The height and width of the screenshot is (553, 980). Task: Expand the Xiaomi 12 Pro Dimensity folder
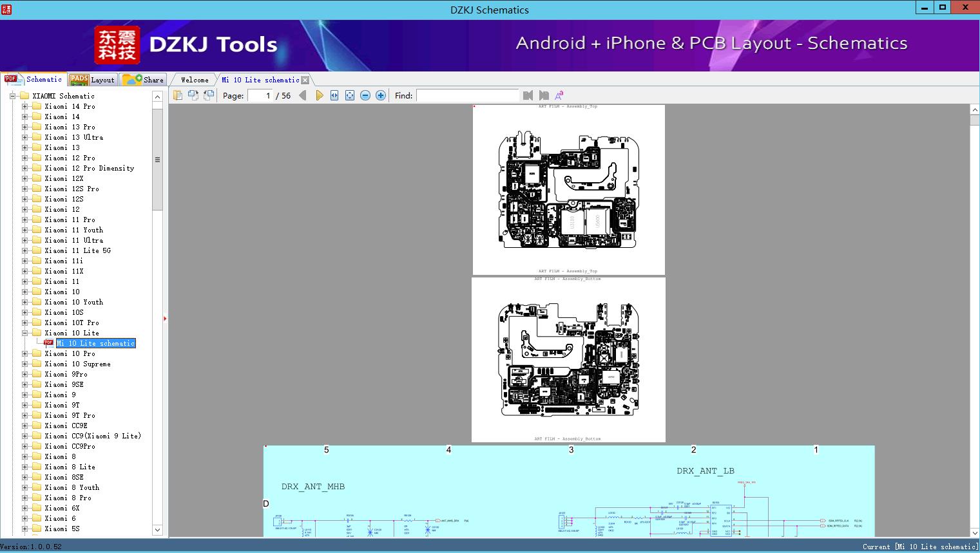tap(24, 168)
